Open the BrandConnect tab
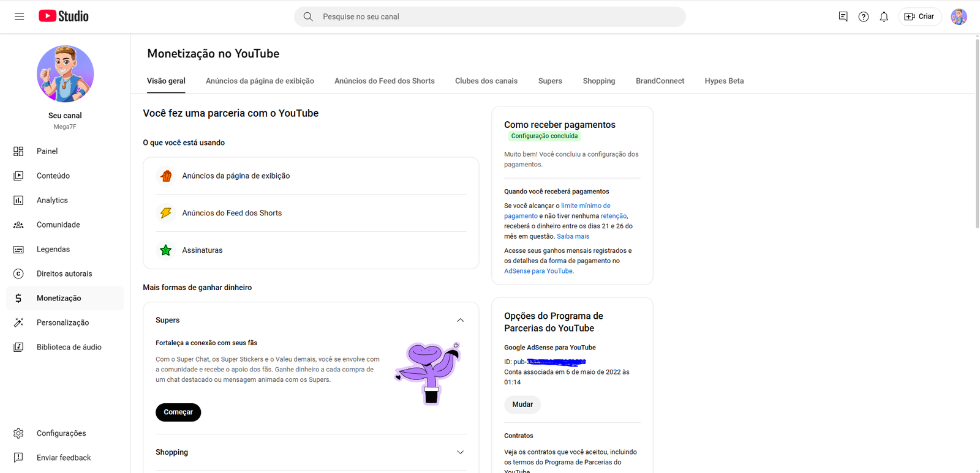This screenshot has height=473, width=980. 660,81
